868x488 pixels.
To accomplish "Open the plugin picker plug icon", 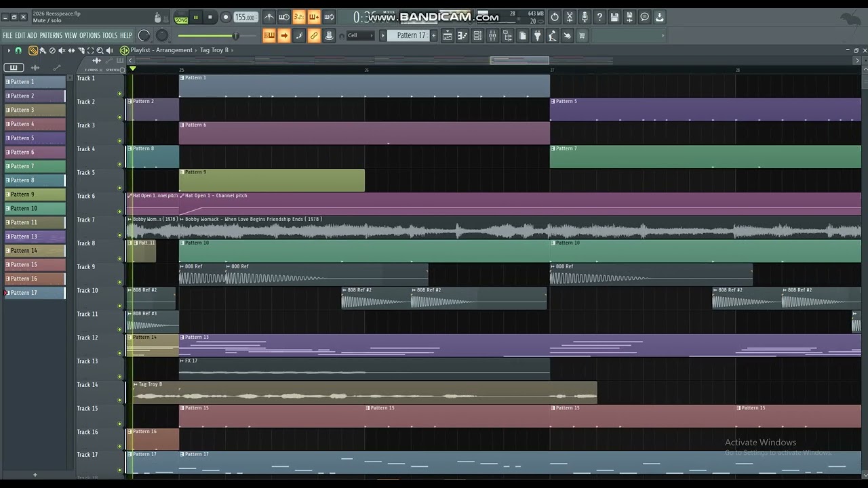I will (537, 35).
